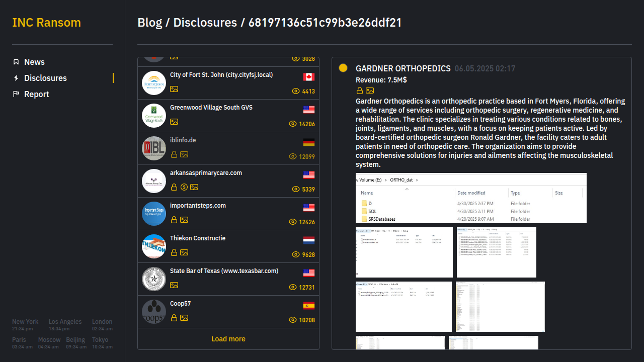Click the Report flag icon in sidebar
The width and height of the screenshot is (644, 362).
16,94
